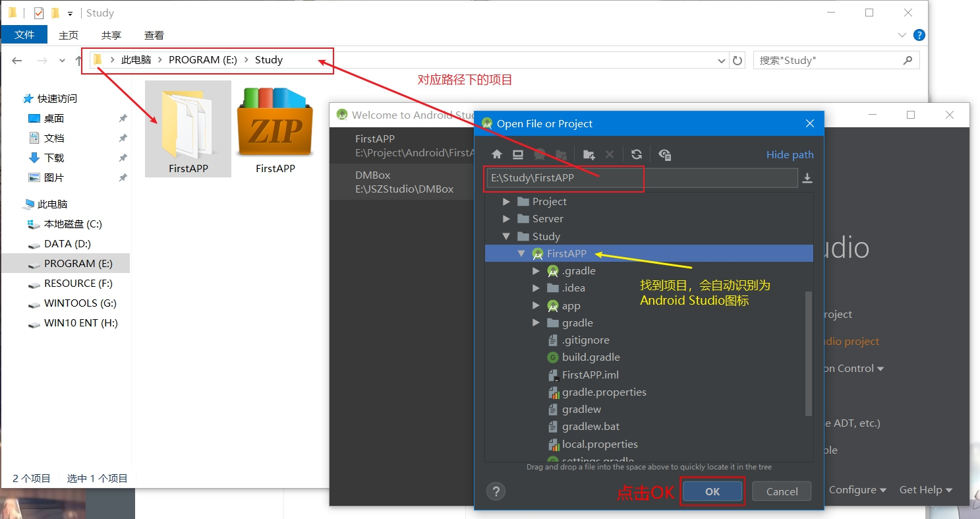This screenshot has width=980, height=519.
Task: Click Properties checkmark in Explorer title bar
Action: pos(39,13)
